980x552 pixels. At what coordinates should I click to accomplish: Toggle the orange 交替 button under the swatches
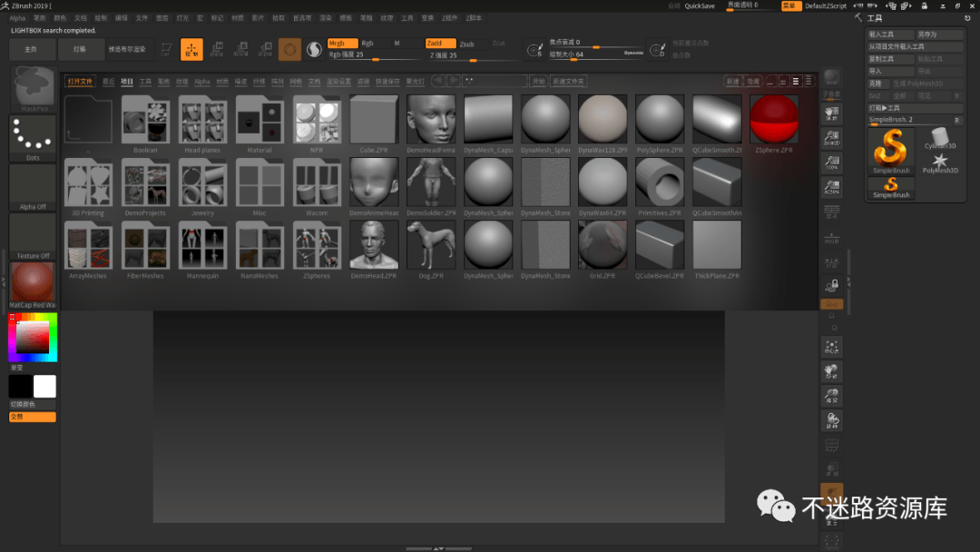click(33, 417)
